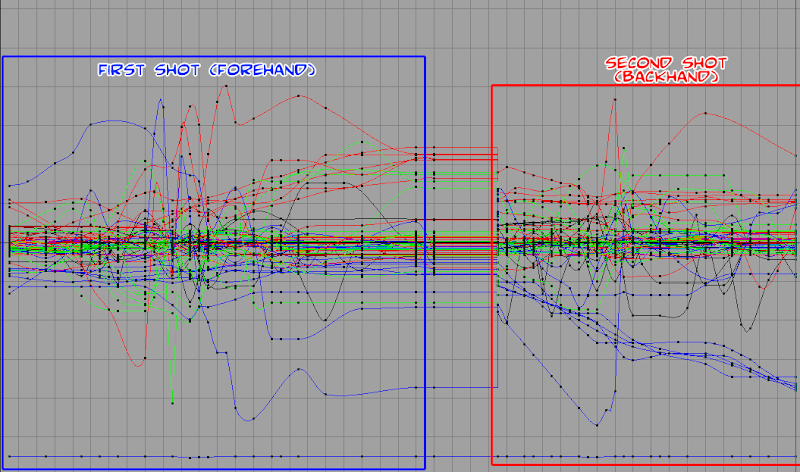Click the leftmost keyframe of the upper blue curve

tap(10, 185)
